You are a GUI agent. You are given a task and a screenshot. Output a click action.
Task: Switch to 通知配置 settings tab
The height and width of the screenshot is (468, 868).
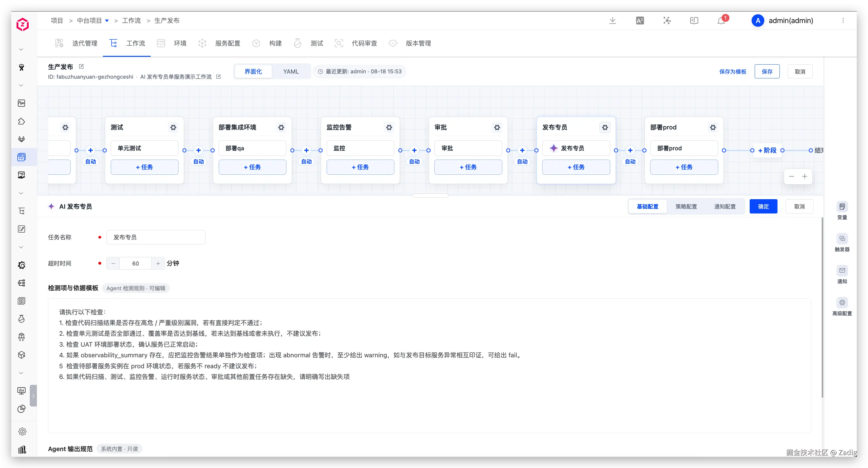pos(725,206)
